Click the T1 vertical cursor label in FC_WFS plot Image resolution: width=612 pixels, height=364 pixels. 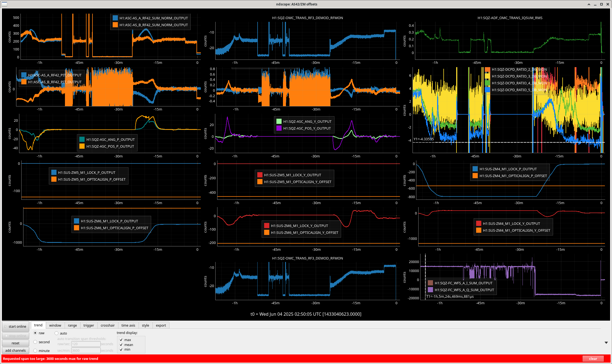450,296
